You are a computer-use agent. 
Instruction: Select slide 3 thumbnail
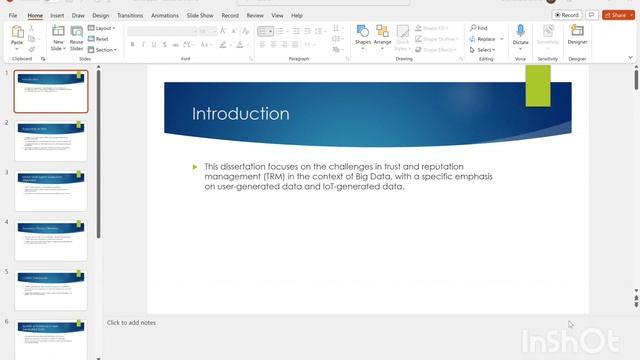click(x=51, y=191)
